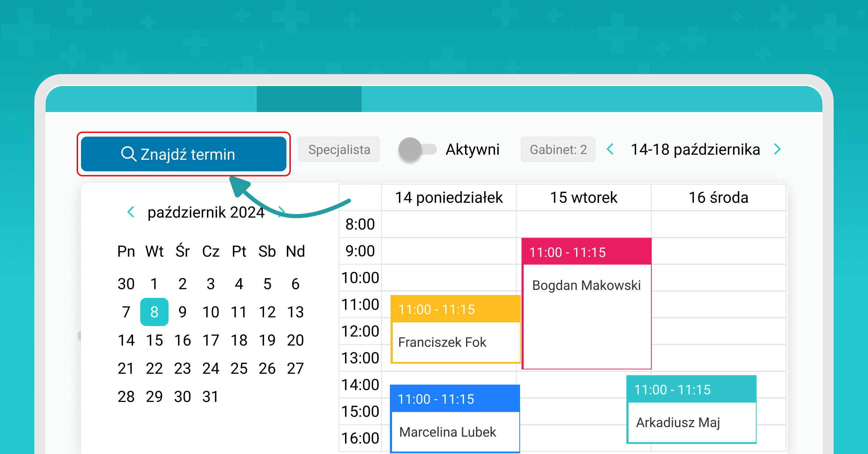Click the 14 poniedziałek column header
Screen dimensions: 868x454
(x=449, y=197)
